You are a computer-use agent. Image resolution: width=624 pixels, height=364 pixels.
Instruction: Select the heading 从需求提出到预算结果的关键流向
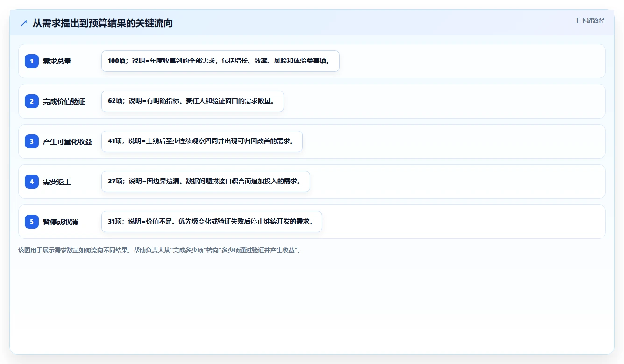click(x=103, y=23)
